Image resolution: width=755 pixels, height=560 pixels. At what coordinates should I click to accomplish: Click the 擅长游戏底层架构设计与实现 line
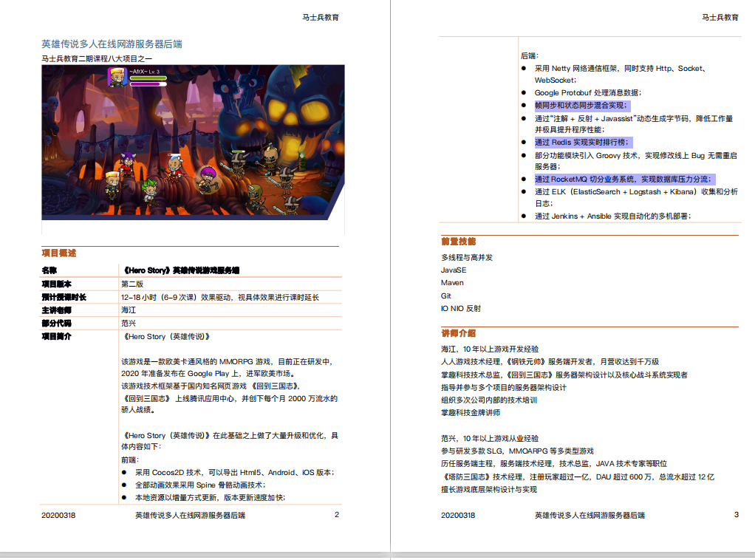489,490
